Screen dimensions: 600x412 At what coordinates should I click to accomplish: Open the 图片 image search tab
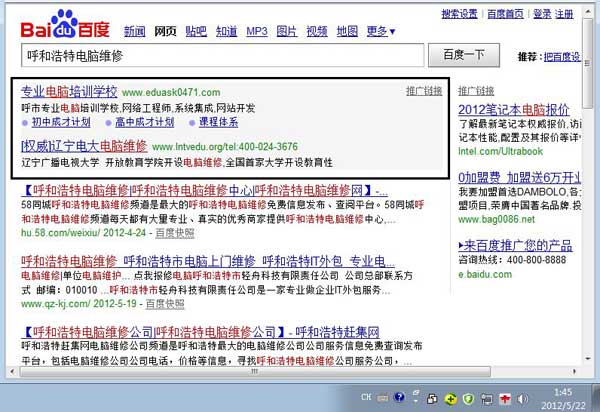(287, 31)
